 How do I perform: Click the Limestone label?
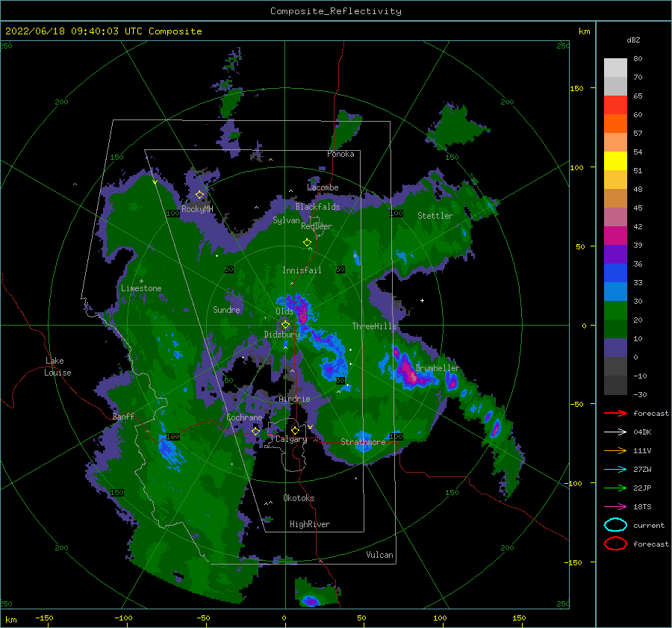141,288
